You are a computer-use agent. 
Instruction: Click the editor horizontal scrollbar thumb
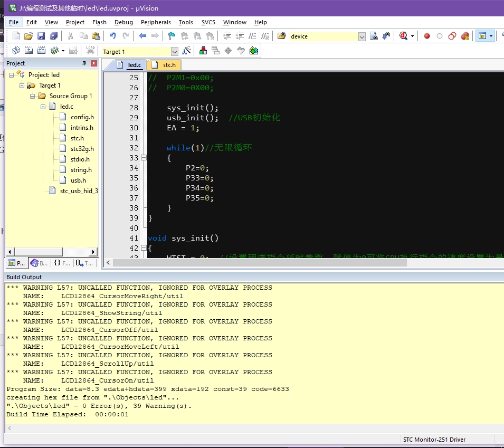[260, 263]
